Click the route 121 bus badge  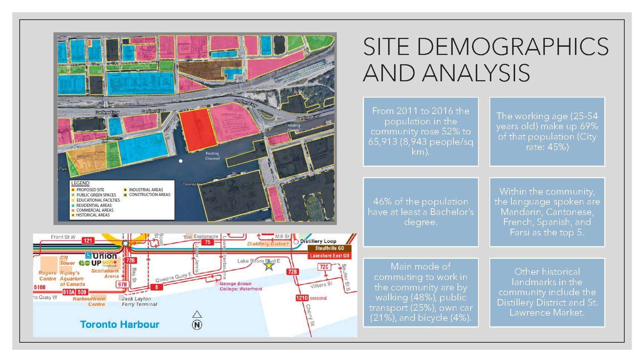click(x=88, y=241)
